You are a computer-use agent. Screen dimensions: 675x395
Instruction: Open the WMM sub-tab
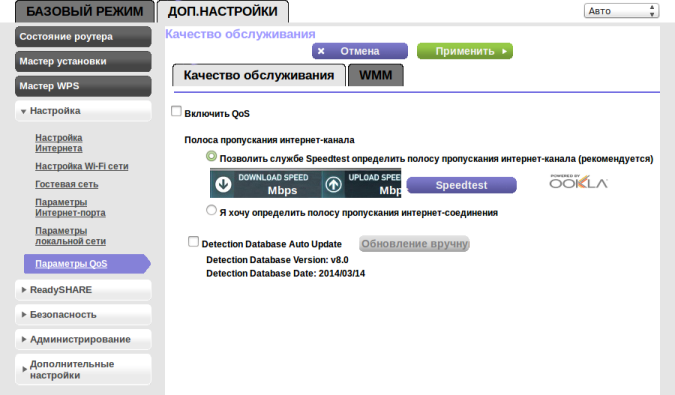tap(375, 75)
